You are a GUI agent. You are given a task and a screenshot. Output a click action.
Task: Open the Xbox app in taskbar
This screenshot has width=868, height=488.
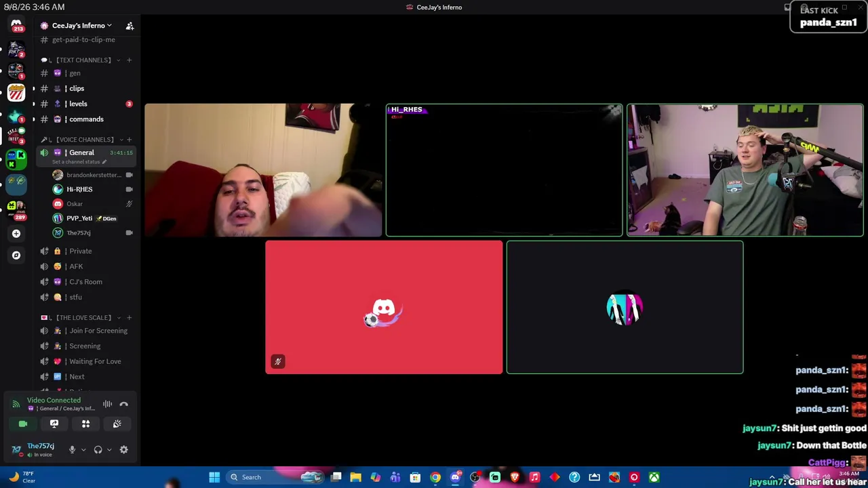click(x=654, y=477)
